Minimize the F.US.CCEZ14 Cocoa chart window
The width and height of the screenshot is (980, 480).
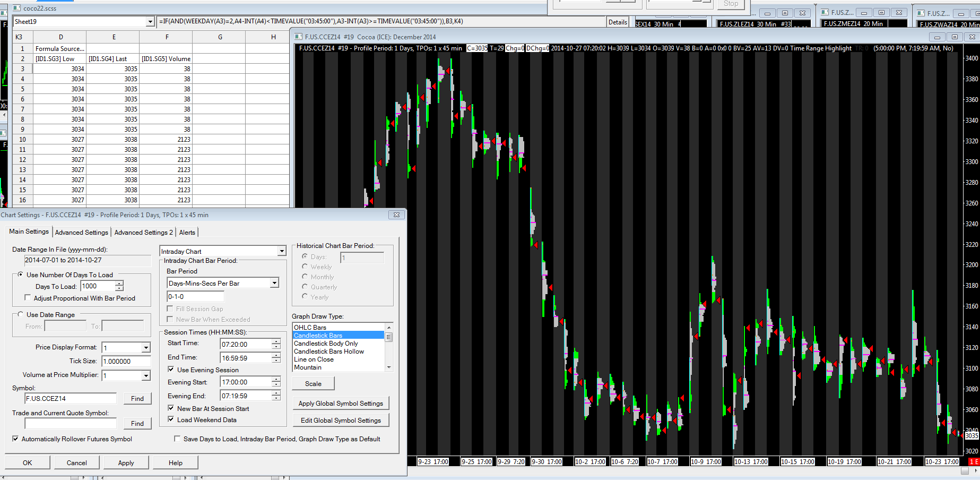click(937, 37)
